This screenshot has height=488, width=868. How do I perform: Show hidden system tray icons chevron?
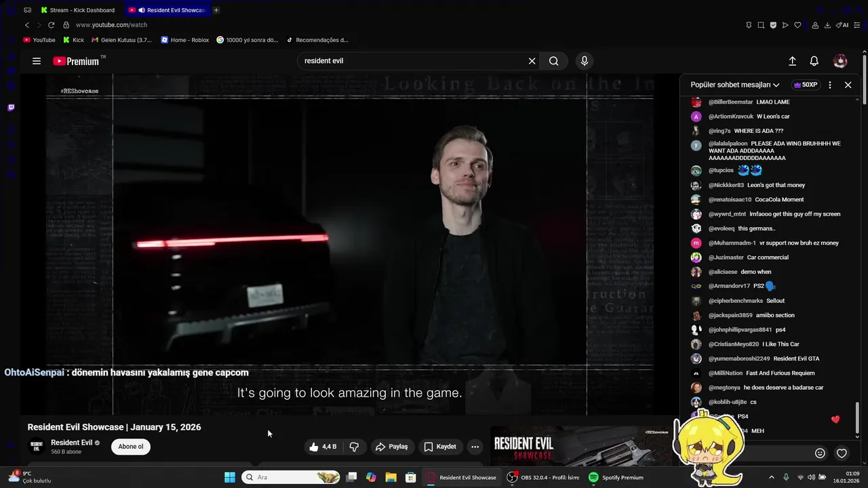pyautogui.click(x=771, y=477)
